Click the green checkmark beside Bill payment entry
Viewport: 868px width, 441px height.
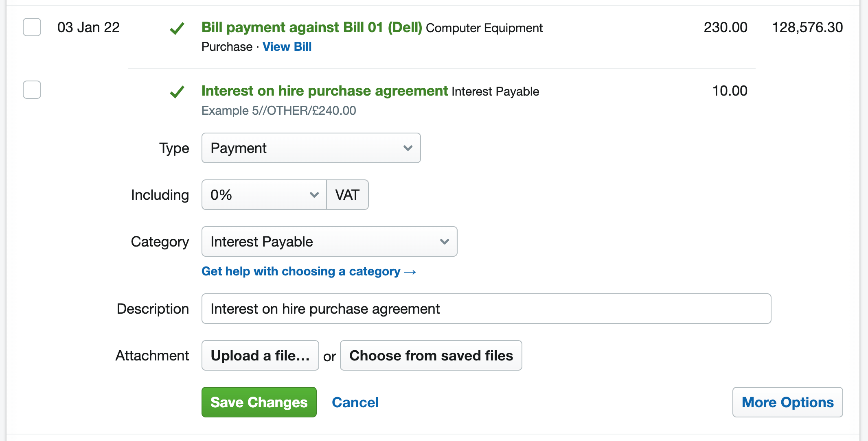pyautogui.click(x=177, y=28)
